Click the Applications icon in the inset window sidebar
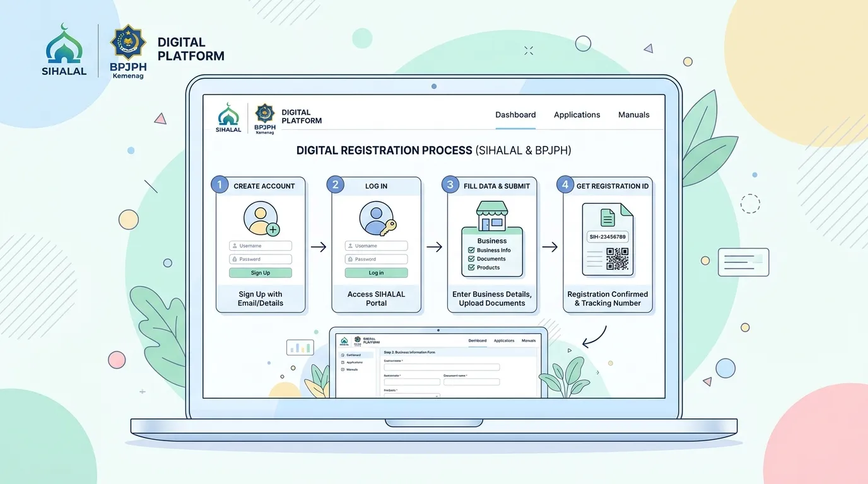 click(343, 362)
